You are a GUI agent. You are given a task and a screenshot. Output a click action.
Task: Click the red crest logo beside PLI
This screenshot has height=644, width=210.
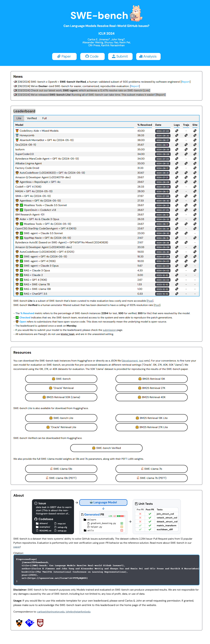40,623
